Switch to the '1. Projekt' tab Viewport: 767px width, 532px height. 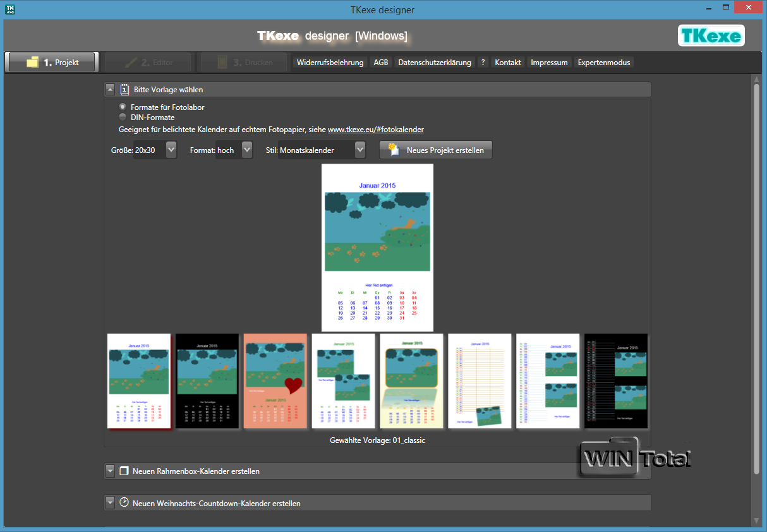(52, 63)
